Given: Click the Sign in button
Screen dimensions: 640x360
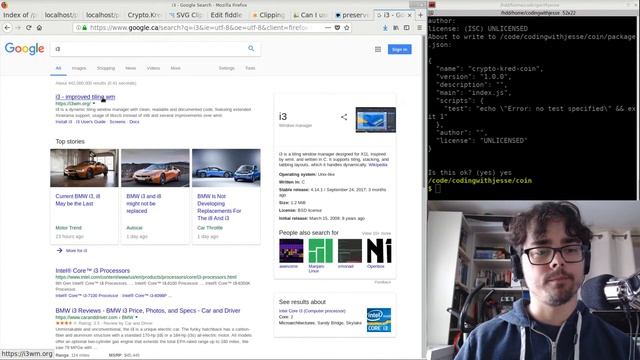Looking at the screenshot, I should [400, 49].
